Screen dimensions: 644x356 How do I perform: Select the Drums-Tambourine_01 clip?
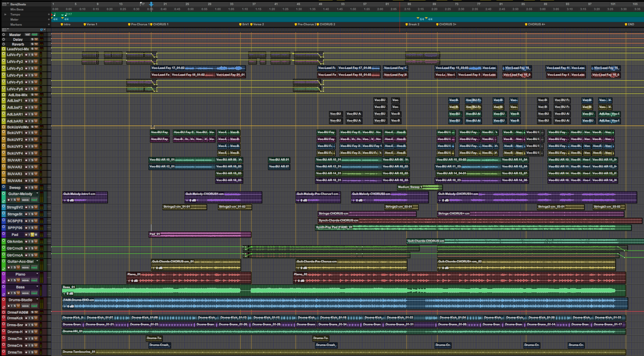coord(344,352)
